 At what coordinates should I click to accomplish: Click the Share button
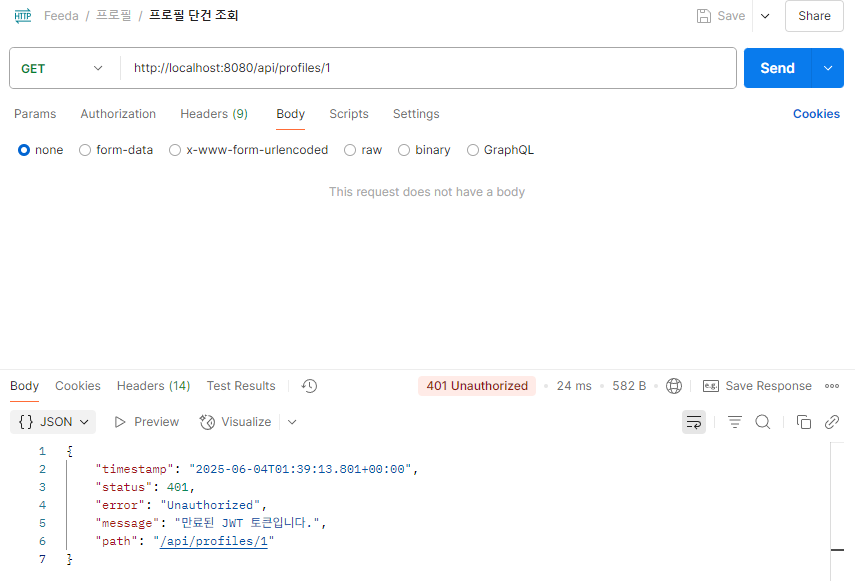814,16
